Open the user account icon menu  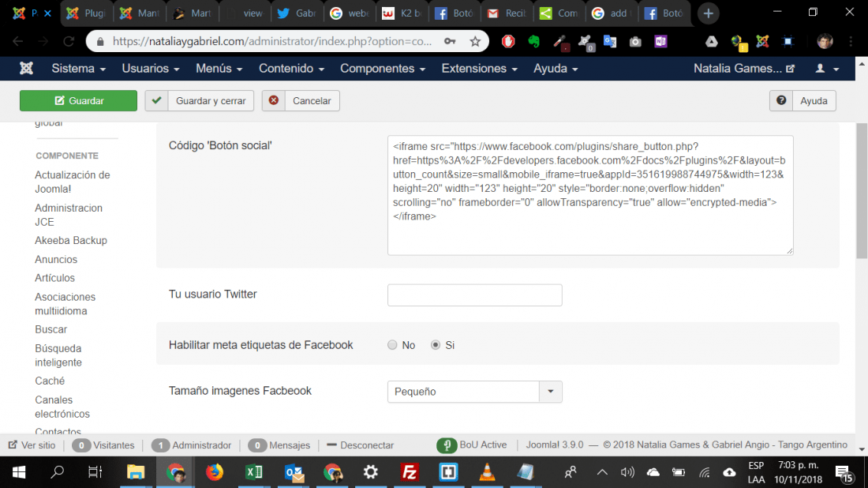(x=828, y=69)
